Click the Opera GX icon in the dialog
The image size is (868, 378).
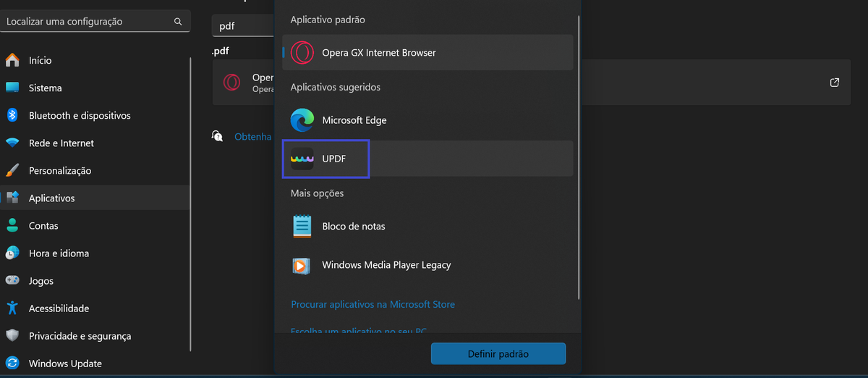(302, 52)
